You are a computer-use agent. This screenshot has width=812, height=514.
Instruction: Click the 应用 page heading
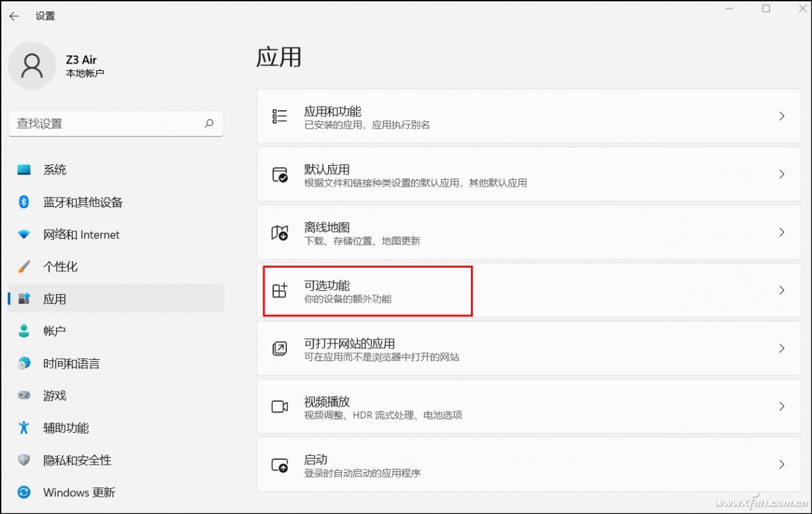[x=279, y=57]
